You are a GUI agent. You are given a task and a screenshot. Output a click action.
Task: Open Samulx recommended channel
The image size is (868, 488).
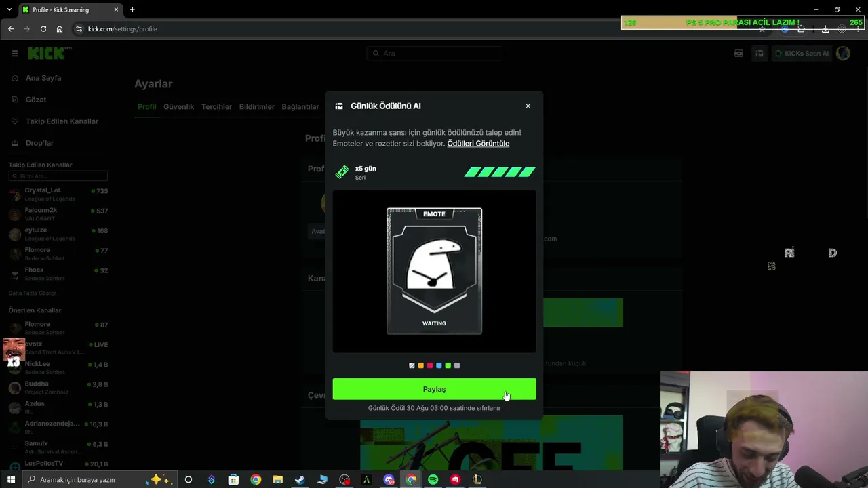(58, 447)
